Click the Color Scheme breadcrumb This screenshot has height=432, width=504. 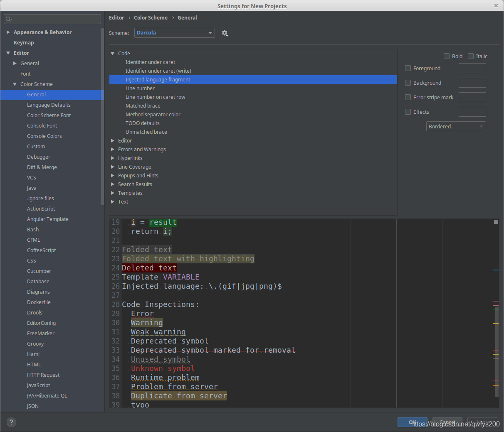coord(151,18)
